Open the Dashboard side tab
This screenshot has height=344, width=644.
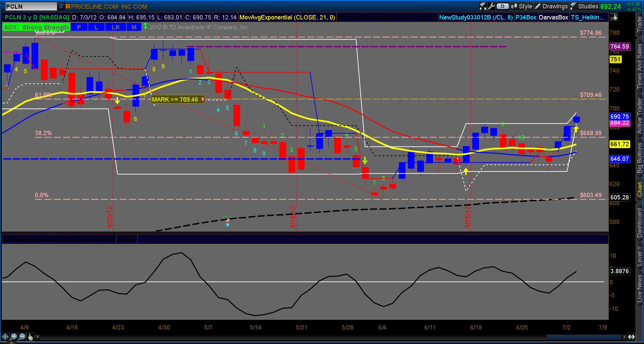(640, 223)
